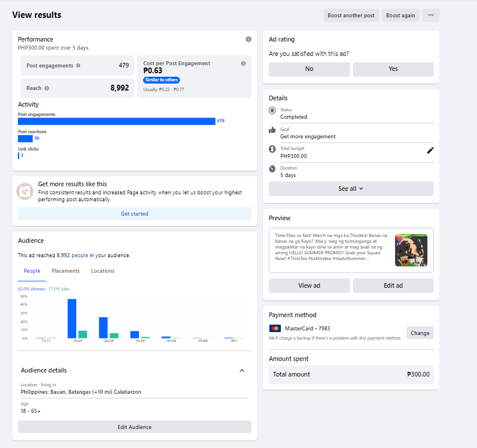Switch to the Placements tab
The height and width of the screenshot is (448, 477).
[66, 271]
